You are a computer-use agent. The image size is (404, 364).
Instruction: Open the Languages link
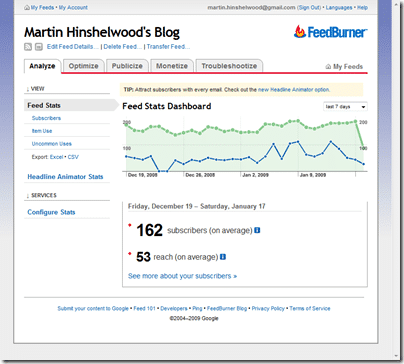[339, 8]
